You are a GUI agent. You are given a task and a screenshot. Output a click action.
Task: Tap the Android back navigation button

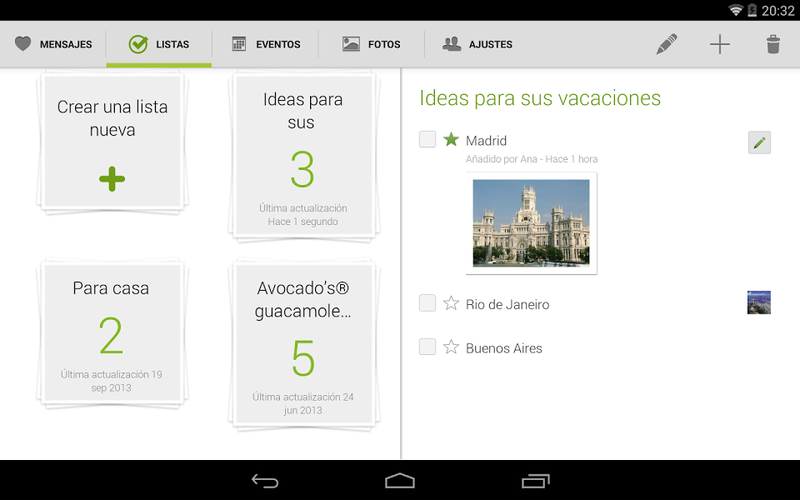click(x=265, y=481)
